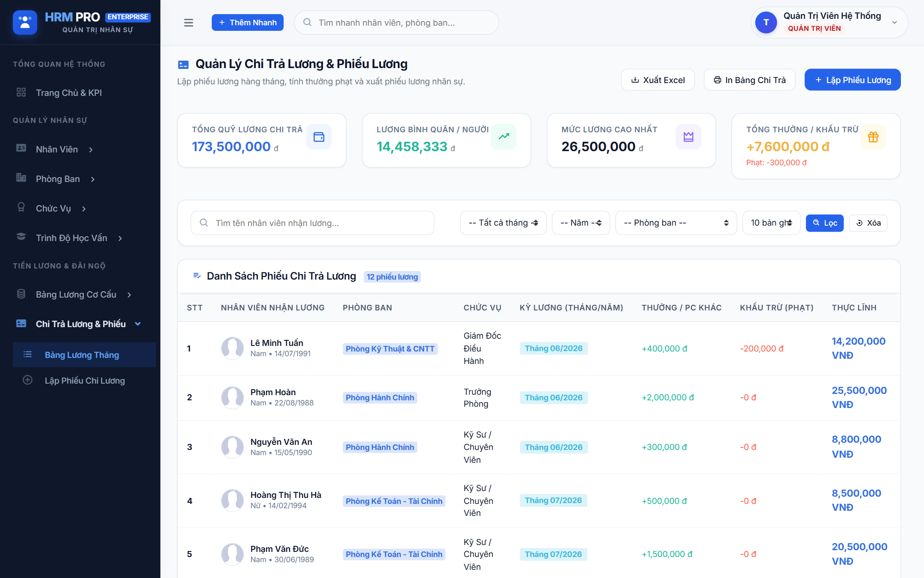Click Tháng 07/2026 tag in Phạm Văn Đức row
924x578 pixels.
click(554, 554)
